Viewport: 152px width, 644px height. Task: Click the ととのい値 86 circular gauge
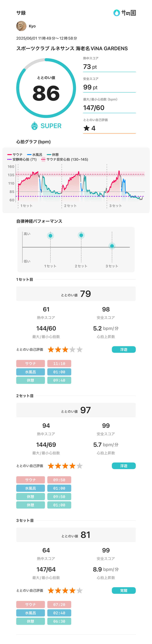[46, 88]
